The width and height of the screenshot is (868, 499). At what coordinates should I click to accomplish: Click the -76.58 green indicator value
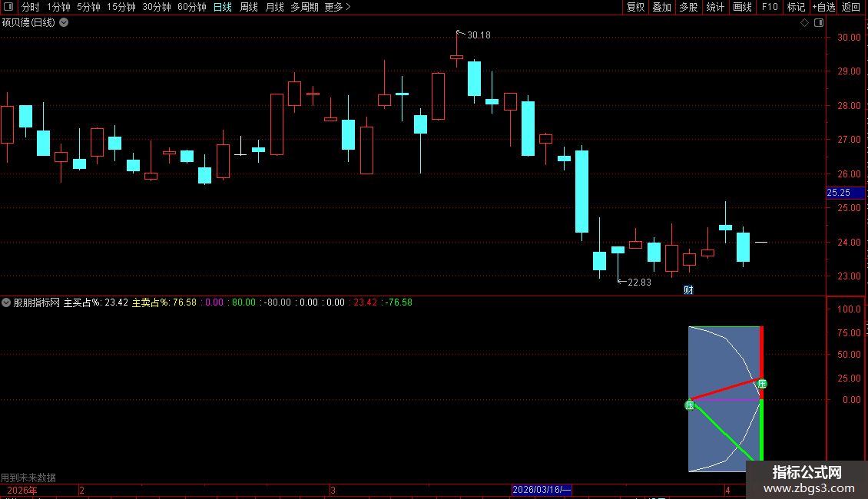399,302
